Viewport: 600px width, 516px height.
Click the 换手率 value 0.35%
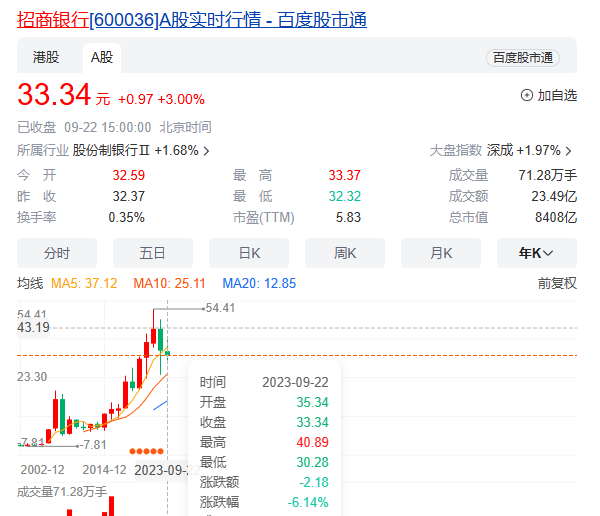127,217
